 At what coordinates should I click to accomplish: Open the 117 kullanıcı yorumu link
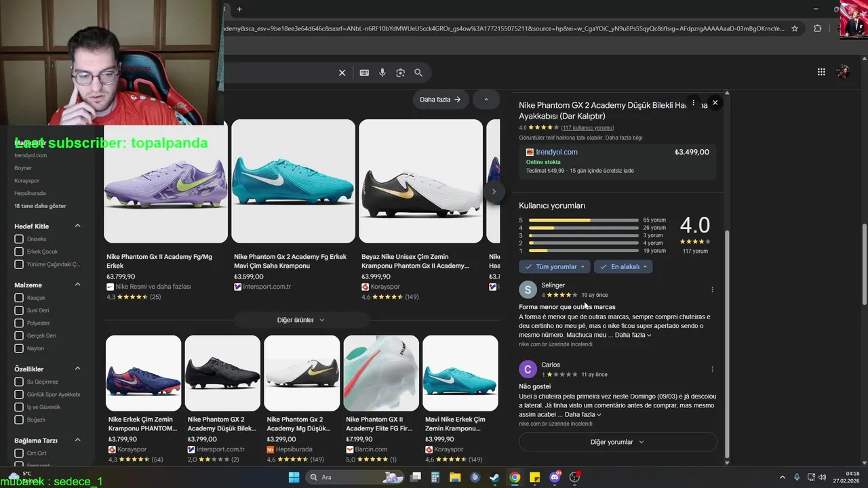click(587, 127)
